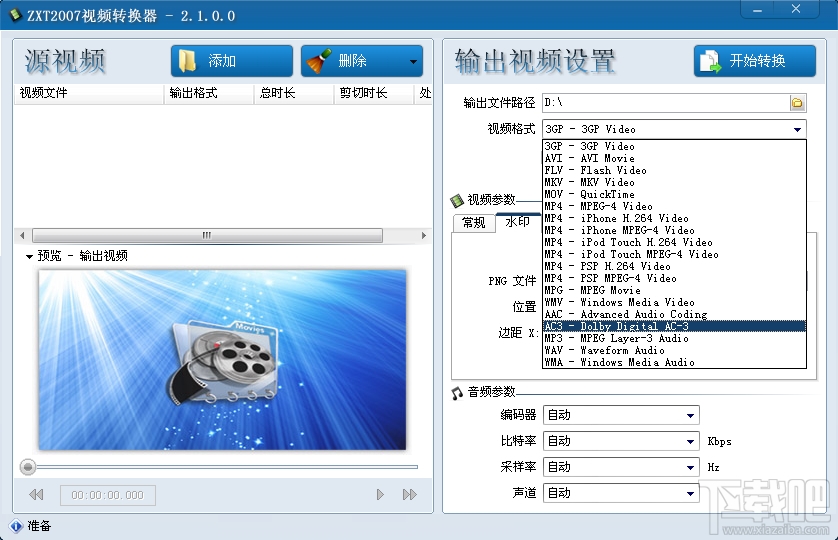The height and width of the screenshot is (540, 838).
Task: Choose MP4 - iPhone H.264 Video
Action: point(674,218)
